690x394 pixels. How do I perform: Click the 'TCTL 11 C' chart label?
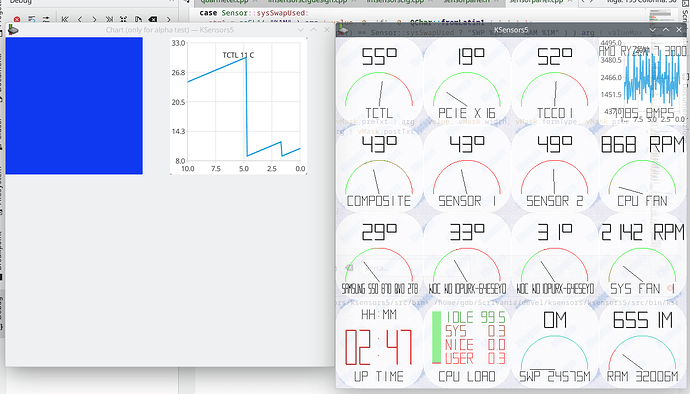pos(238,55)
